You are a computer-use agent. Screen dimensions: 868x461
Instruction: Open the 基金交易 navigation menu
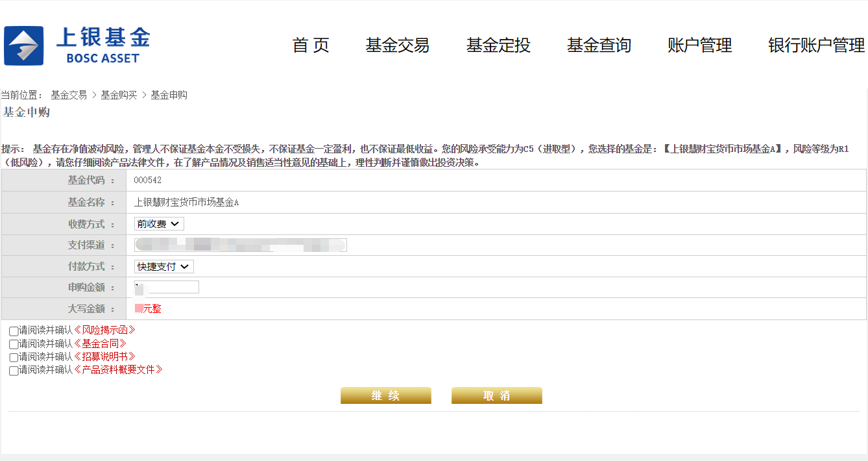click(x=398, y=45)
